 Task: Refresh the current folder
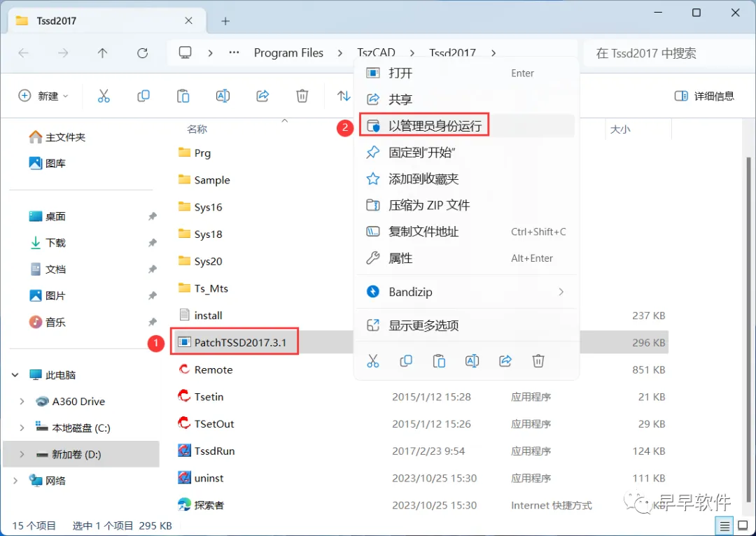[x=142, y=53]
